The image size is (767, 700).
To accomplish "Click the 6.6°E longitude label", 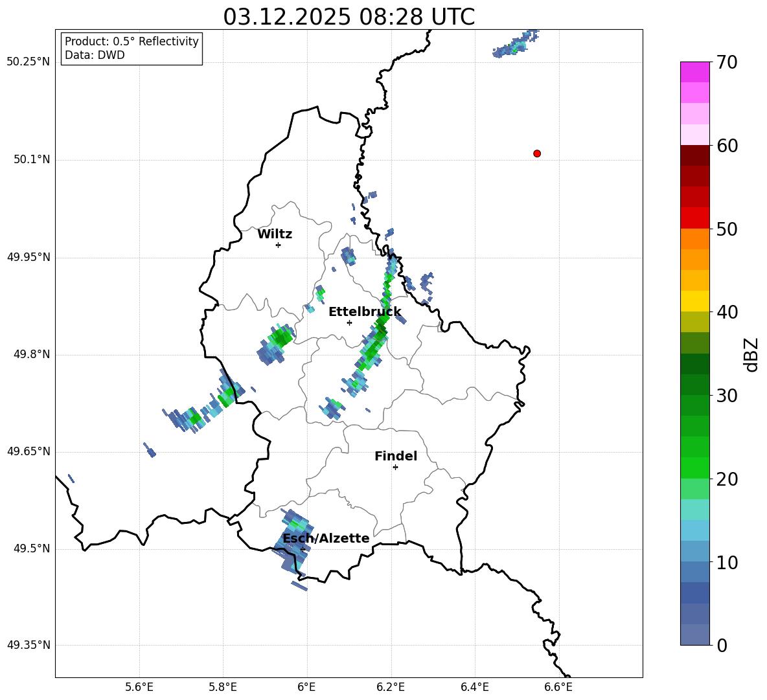I will (558, 687).
